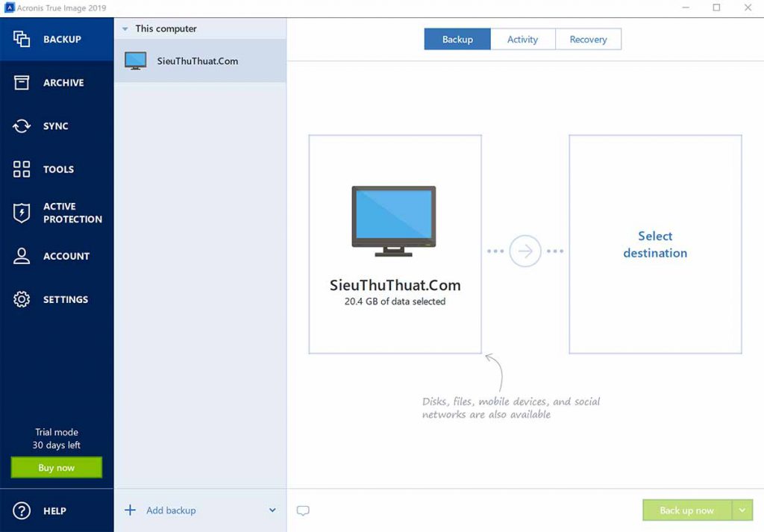The image size is (764, 532).
Task: Click the Back up now button
Action: tap(687, 510)
